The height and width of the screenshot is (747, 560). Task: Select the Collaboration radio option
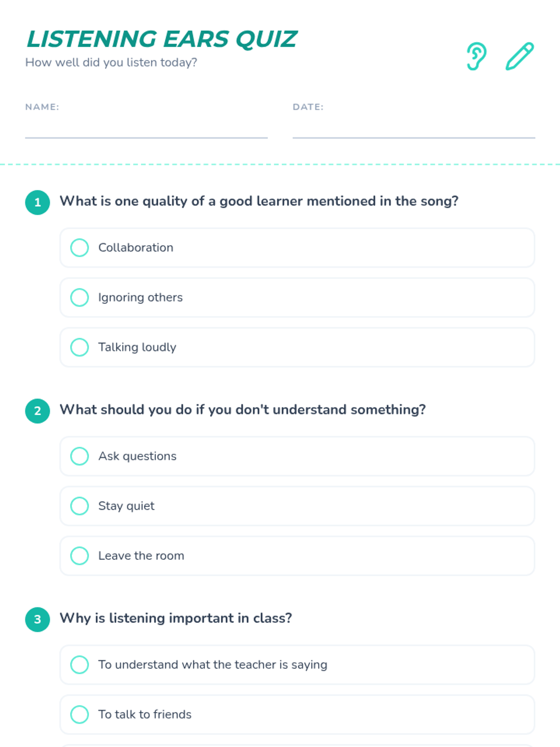[297, 248]
